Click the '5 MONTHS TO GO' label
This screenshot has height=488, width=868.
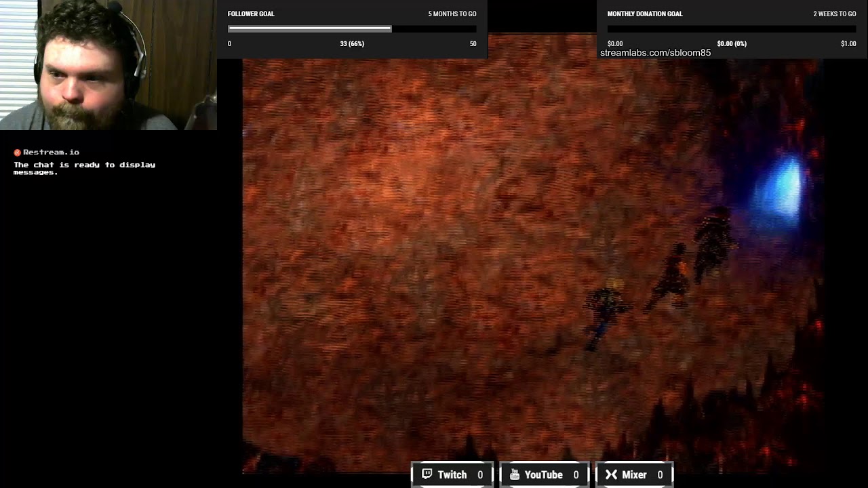coord(452,14)
